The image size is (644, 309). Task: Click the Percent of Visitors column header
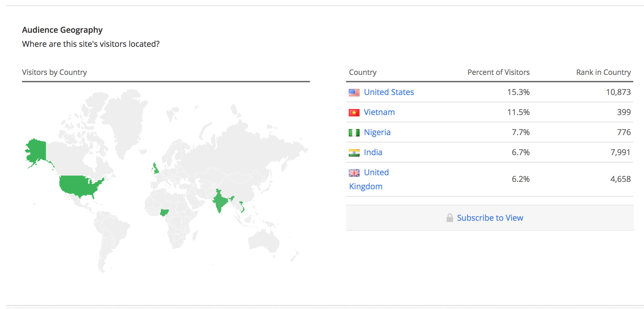(498, 72)
